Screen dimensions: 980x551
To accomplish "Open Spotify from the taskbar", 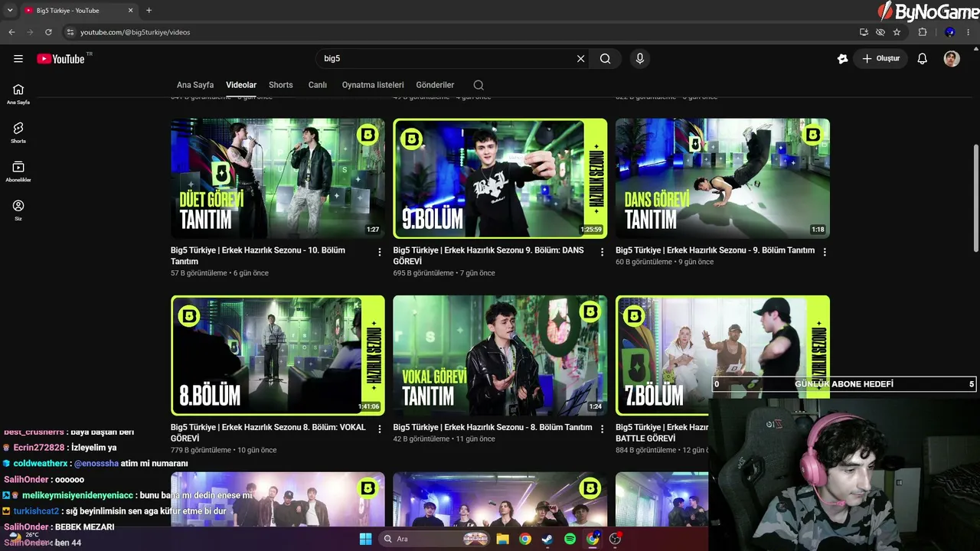I will click(x=570, y=539).
